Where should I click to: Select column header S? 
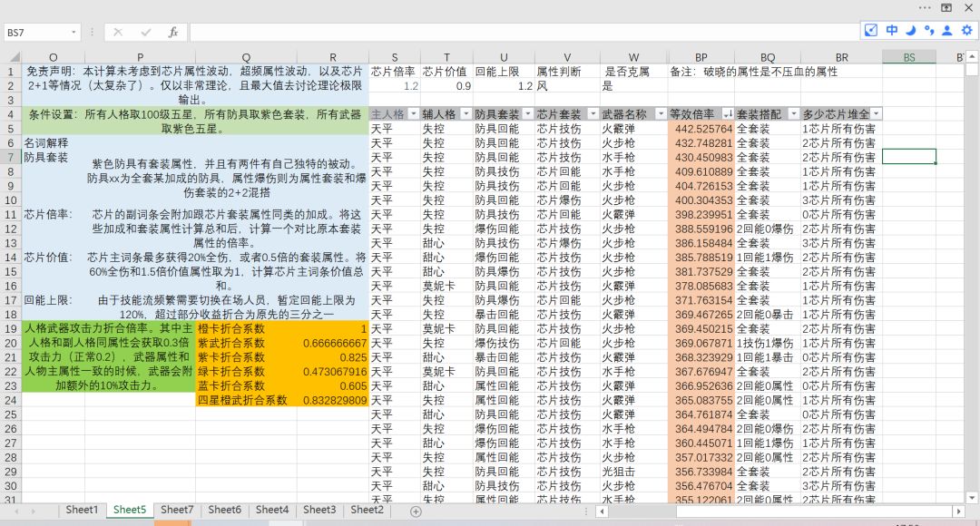[x=395, y=57]
